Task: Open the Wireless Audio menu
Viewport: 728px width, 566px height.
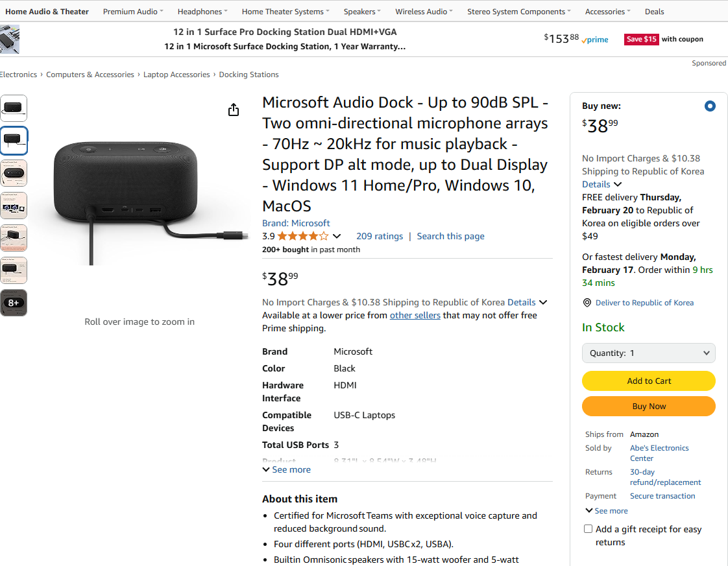Action: (424, 12)
